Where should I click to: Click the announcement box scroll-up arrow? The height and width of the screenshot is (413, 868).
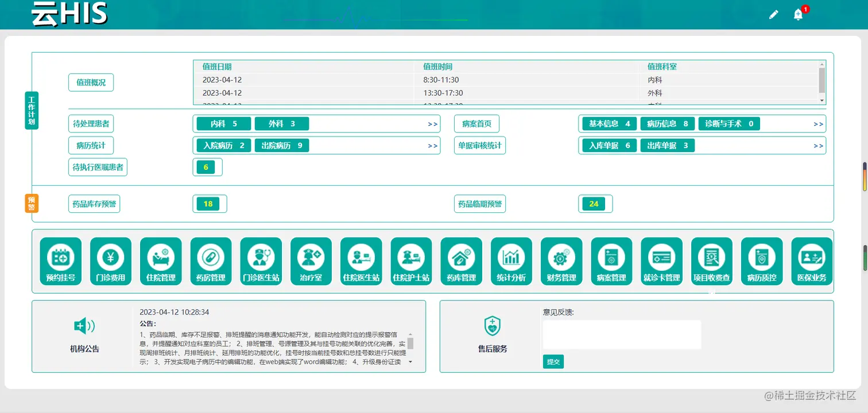coord(410,334)
